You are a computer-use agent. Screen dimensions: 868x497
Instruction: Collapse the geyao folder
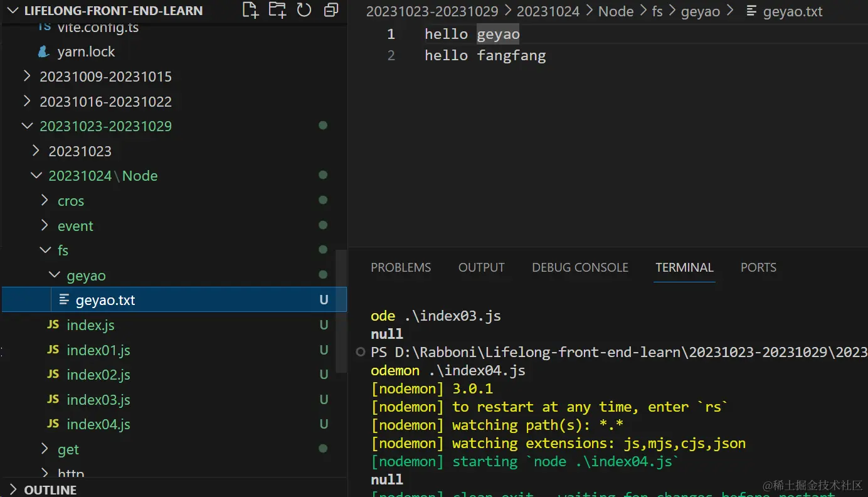pyautogui.click(x=54, y=275)
